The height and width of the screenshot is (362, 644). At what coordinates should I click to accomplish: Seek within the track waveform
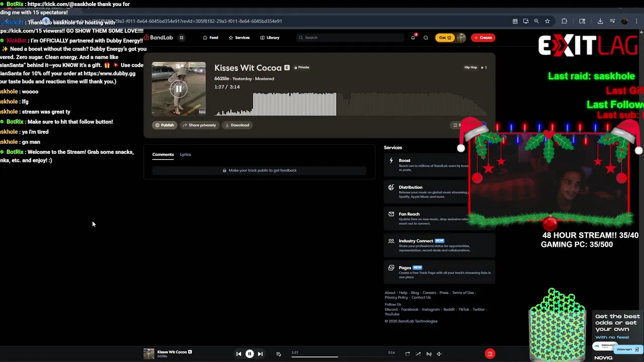click(x=350, y=104)
